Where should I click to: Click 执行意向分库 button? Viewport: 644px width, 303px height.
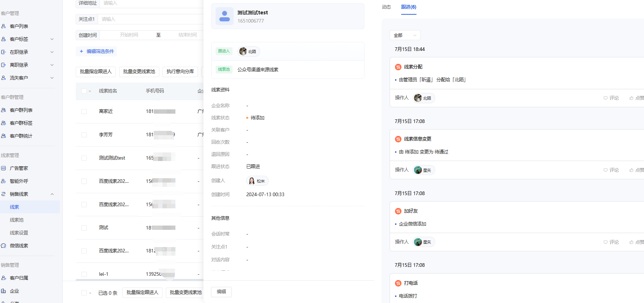tap(180, 72)
